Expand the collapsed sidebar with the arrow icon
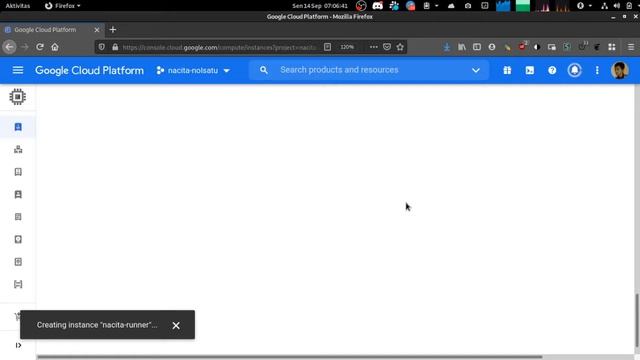The height and width of the screenshot is (360, 640). [x=18, y=345]
